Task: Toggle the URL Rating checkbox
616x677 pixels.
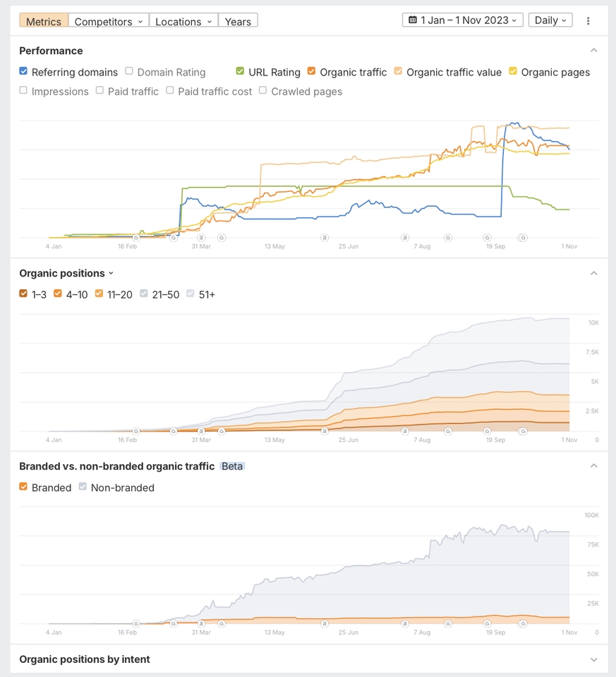Action: [x=241, y=72]
